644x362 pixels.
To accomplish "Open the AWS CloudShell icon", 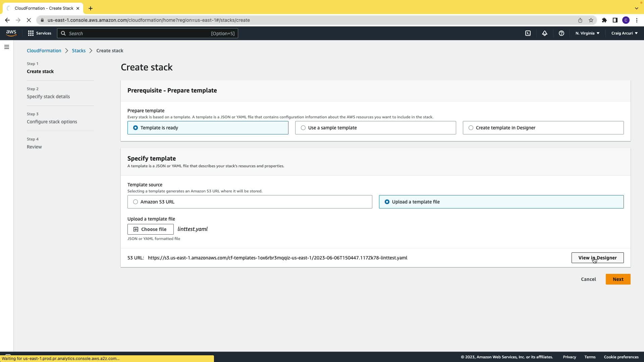I will 528,33.
